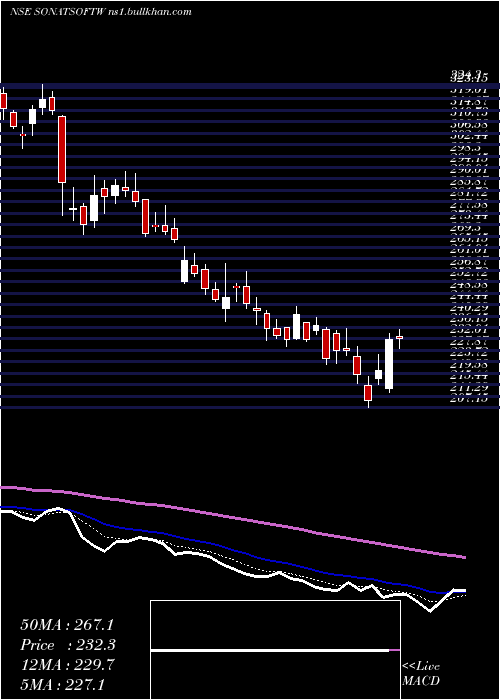Click the 261.01 price axis label

(x=468, y=250)
